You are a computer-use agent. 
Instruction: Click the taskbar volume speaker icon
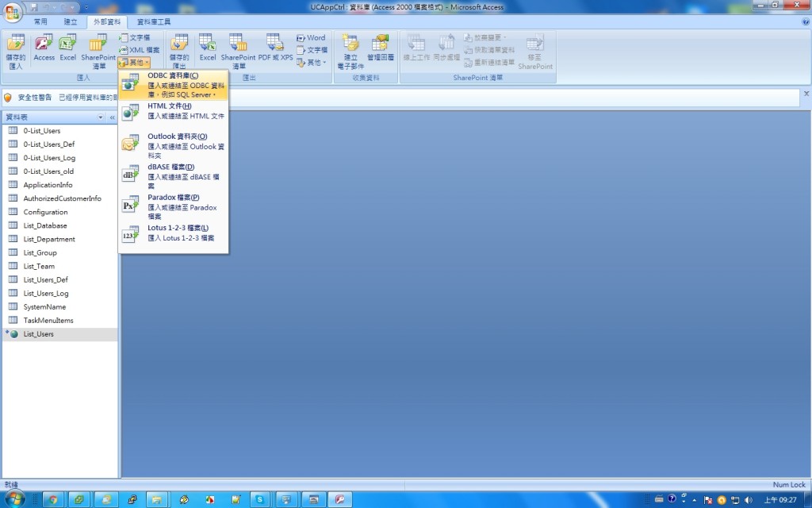[748, 500]
